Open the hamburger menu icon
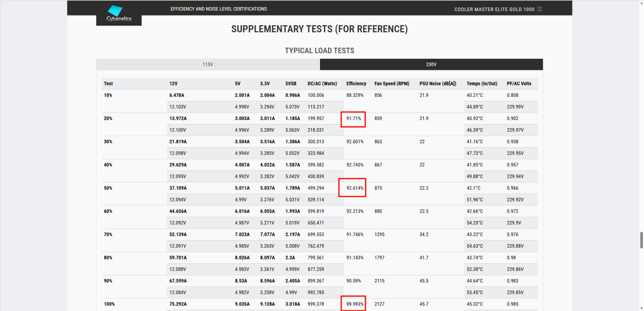Image resolution: width=644 pixels, height=311 pixels. click(x=540, y=9)
